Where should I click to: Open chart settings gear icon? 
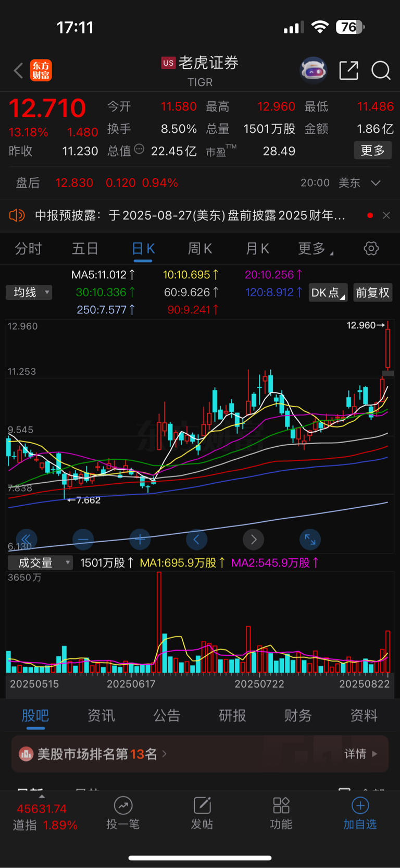point(371,249)
